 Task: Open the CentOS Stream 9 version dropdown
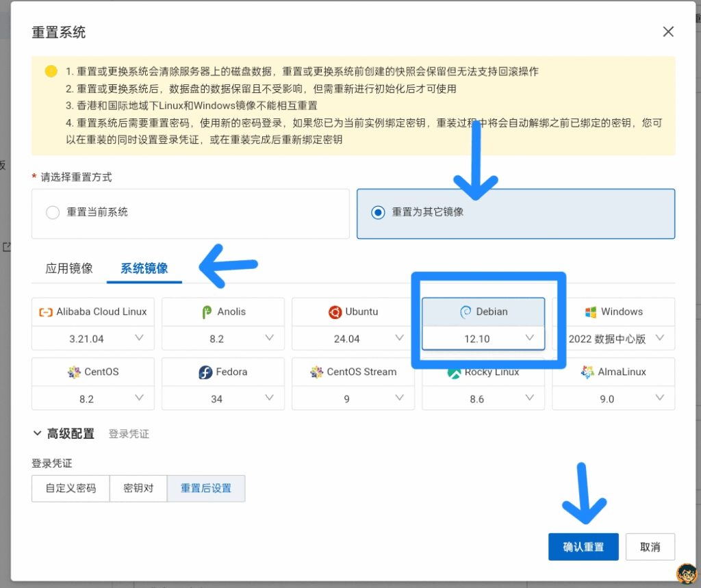pos(353,398)
